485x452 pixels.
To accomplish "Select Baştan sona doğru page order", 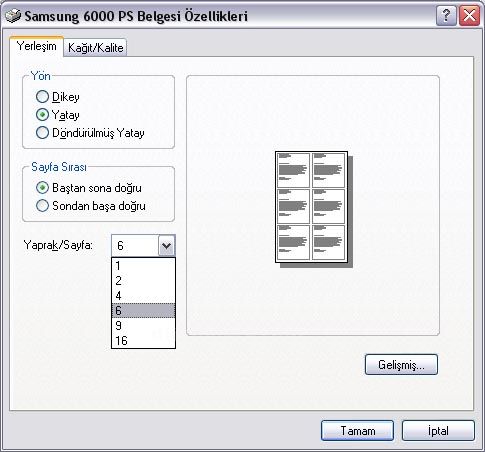I will [42, 188].
